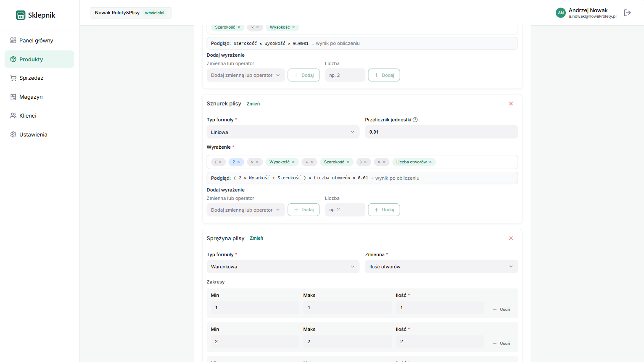The image size is (644, 362).
Task: Remove the 'Liczba otworów' chip from expression
Action: pyautogui.click(x=430, y=162)
